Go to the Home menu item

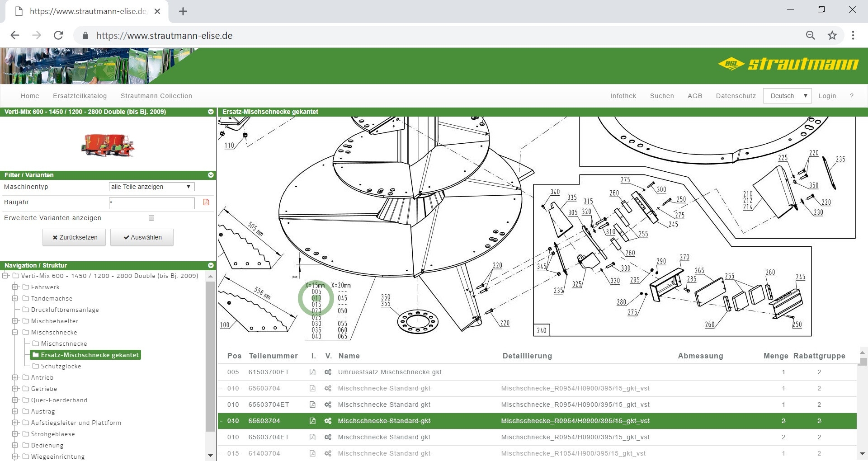pyautogui.click(x=30, y=96)
